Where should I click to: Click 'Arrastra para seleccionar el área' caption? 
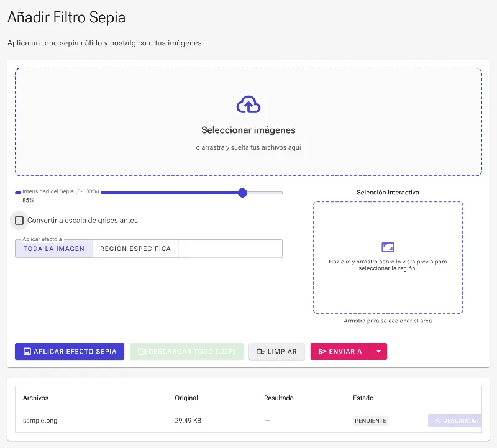[x=388, y=321]
